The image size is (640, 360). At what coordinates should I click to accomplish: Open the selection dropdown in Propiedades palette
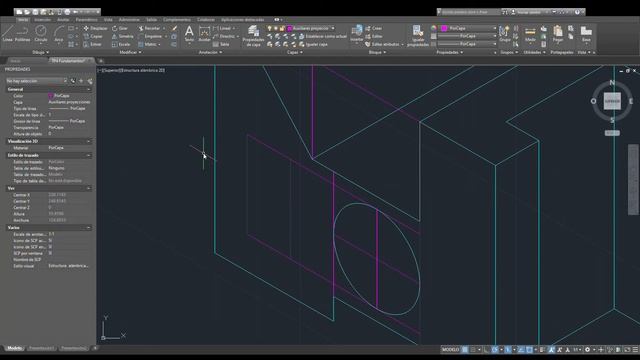[36, 81]
